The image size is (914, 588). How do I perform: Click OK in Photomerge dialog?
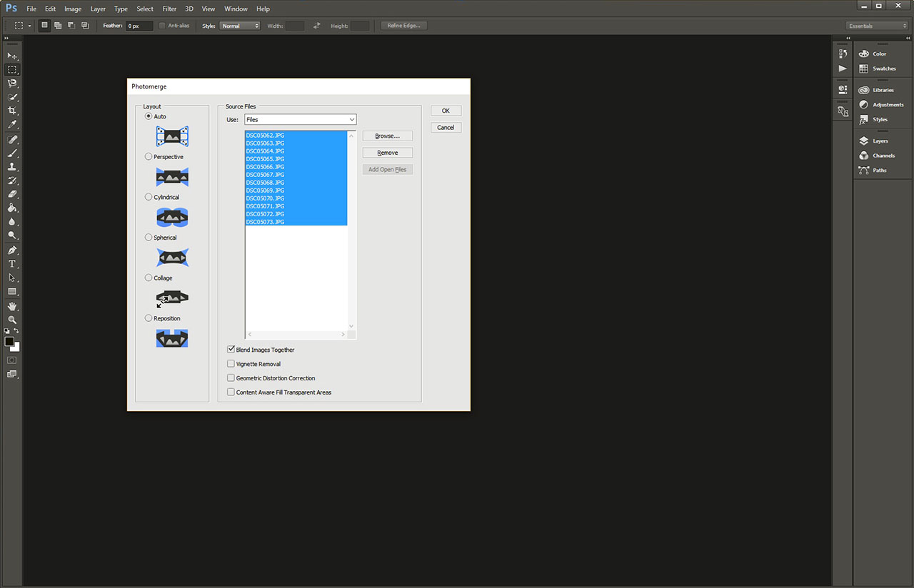pyautogui.click(x=446, y=111)
